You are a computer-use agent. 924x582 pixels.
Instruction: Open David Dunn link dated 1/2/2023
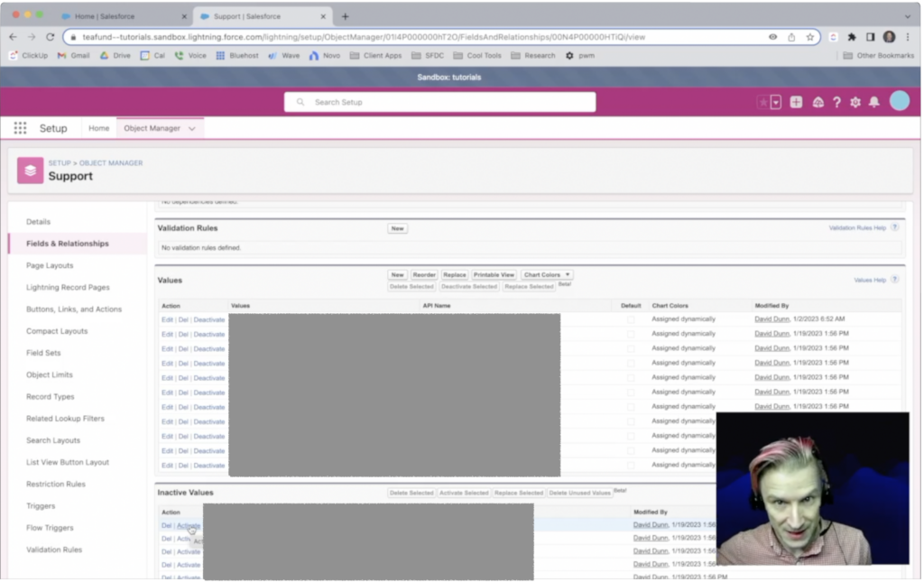[772, 319]
